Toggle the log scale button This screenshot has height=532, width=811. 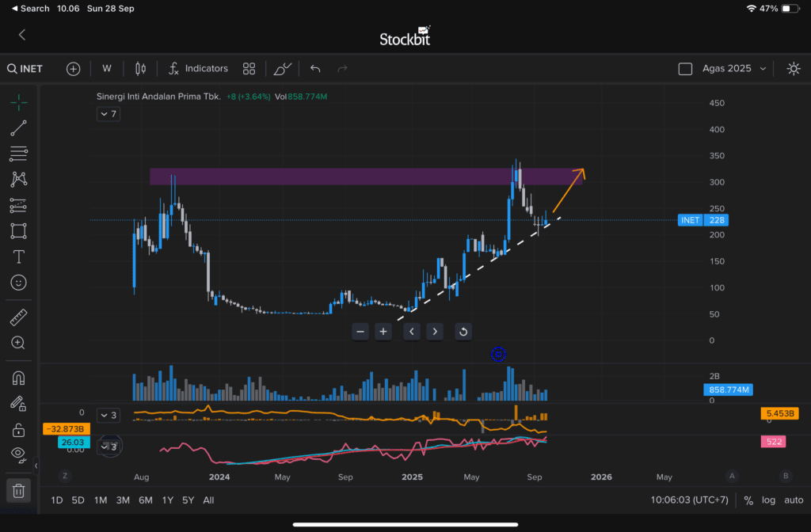click(768, 500)
